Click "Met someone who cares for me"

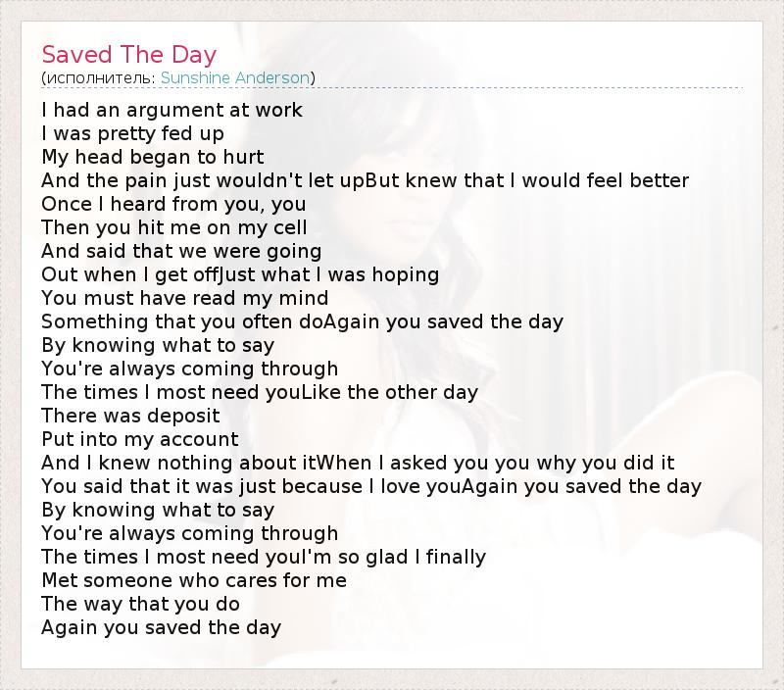(194, 580)
